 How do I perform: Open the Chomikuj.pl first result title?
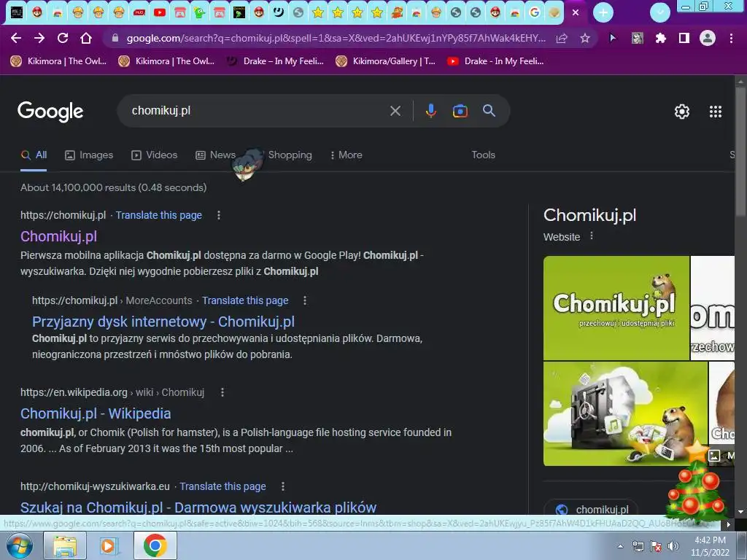[x=58, y=236]
